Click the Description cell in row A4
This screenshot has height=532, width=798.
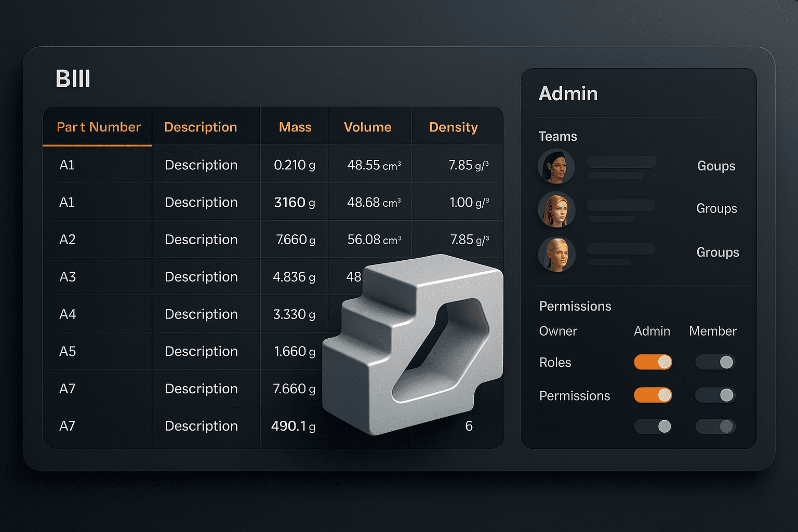point(201,314)
